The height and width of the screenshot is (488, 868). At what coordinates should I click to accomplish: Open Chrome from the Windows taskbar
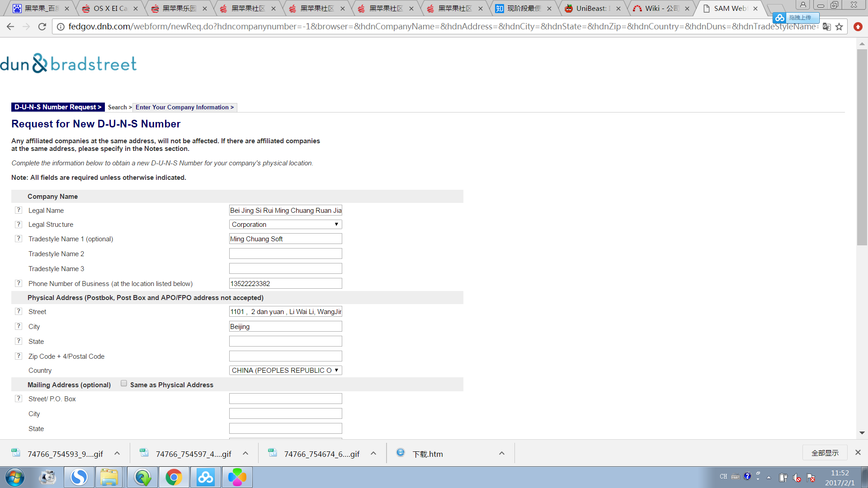tap(174, 477)
